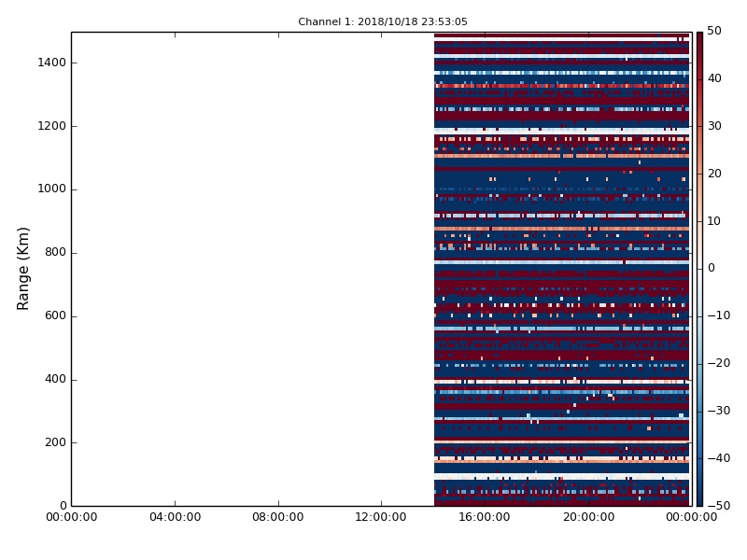Click the colorbar label 20
Screen dimensions: 747x560
click(x=714, y=174)
